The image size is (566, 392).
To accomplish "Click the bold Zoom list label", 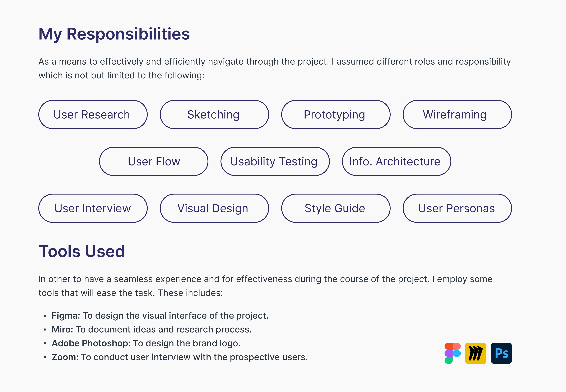I will pyautogui.click(x=65, y=357).
